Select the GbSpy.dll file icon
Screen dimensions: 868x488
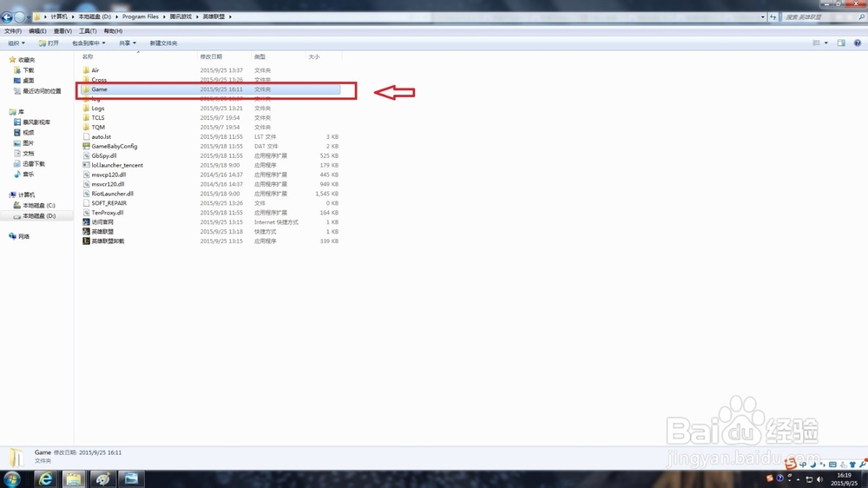pyautogui.click(x=86, y=155)
